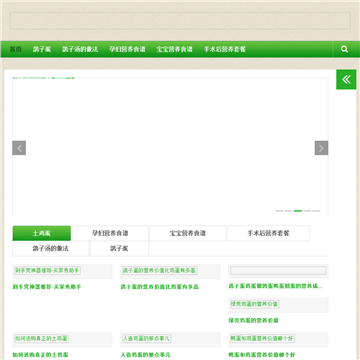Open the search magnifier icon in navbar
This screenshot has width=360, height=360.
[x=344, y=49]
